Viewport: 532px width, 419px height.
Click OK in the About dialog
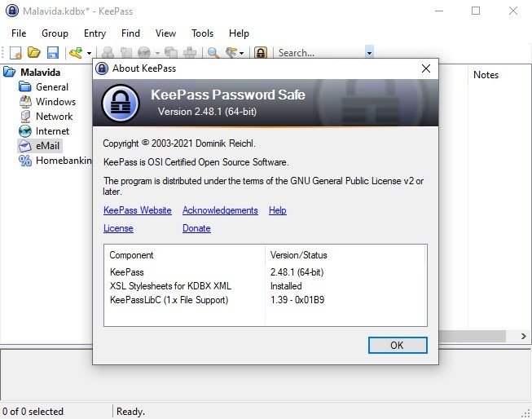pyautogui.click(x=398, y=346)
